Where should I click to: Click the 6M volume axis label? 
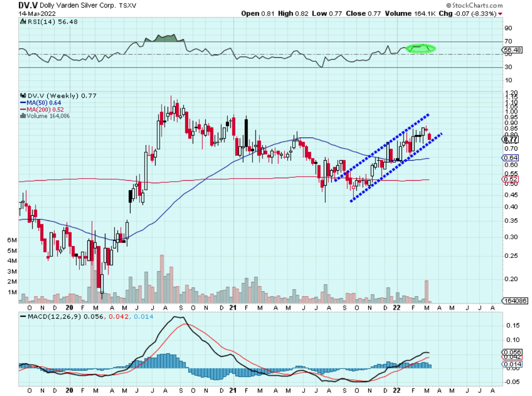pos(12,240)
